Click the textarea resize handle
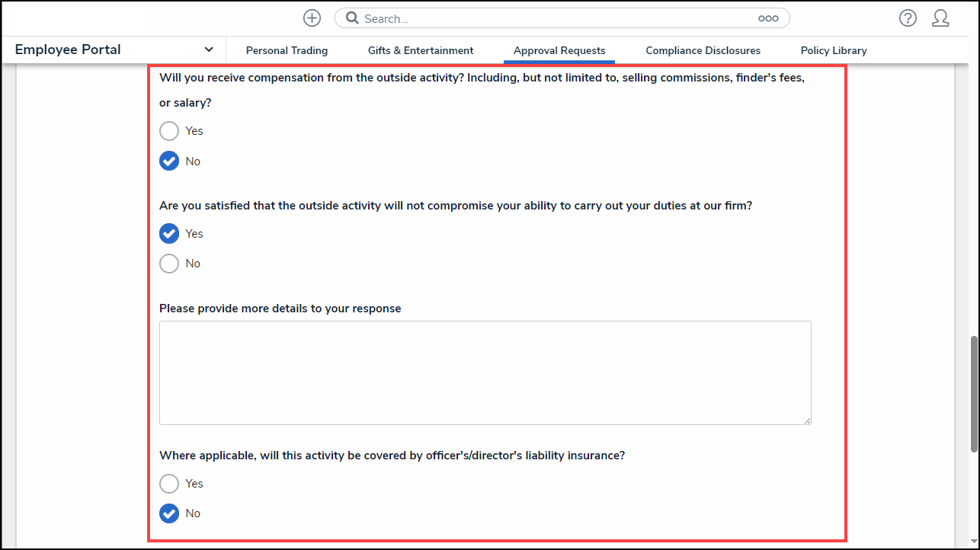The height and width of the screenshot is (550, 980). pos(806,420)
